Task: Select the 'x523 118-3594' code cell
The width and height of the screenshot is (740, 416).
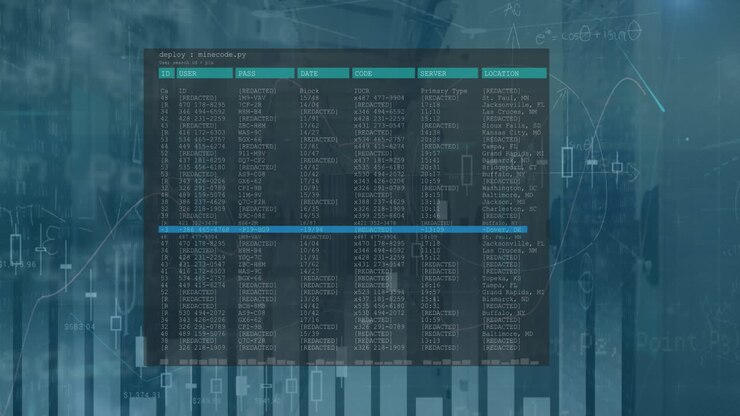Action: pyautogui.click(x=379, y=293)
